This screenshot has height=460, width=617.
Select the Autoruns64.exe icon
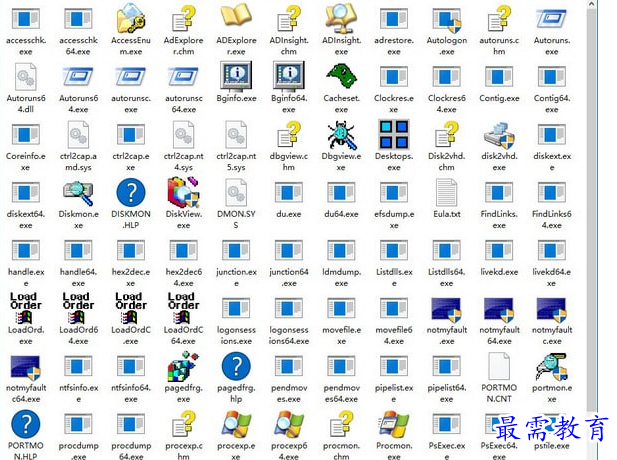78,76
